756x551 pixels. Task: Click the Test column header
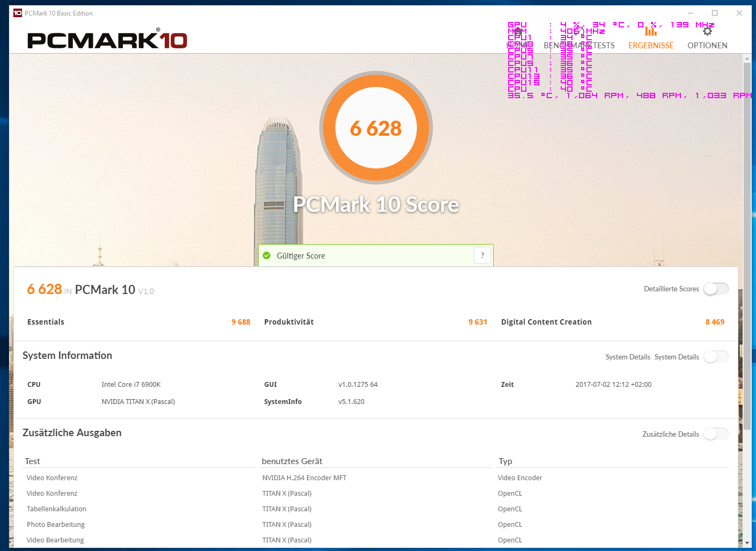click(32, 461)
